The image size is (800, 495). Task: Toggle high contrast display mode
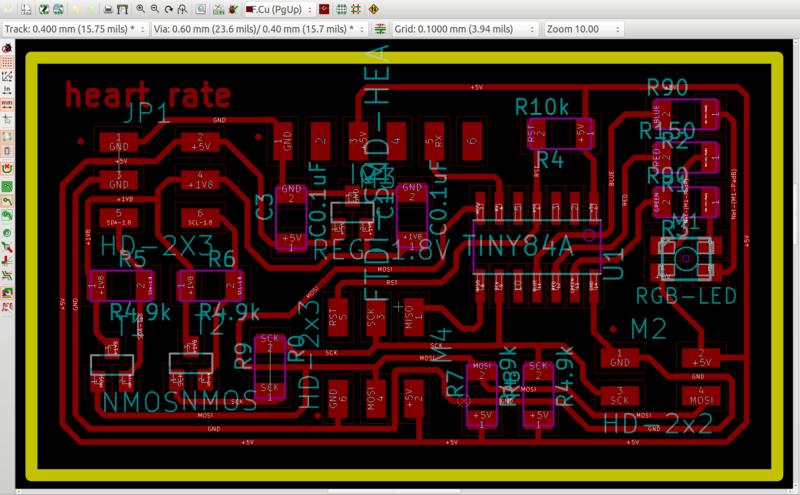[x=7, y=276]
